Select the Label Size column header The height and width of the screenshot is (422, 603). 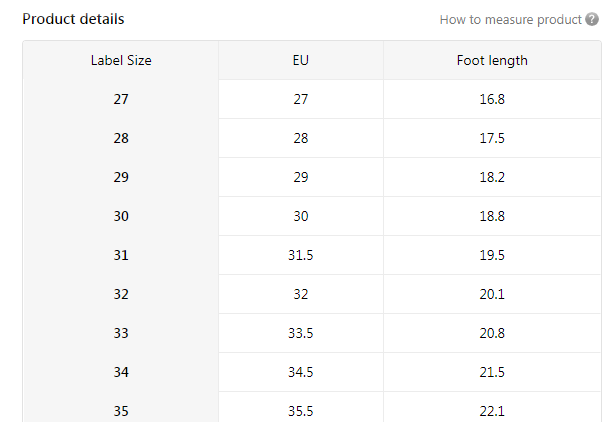point(121,60)
